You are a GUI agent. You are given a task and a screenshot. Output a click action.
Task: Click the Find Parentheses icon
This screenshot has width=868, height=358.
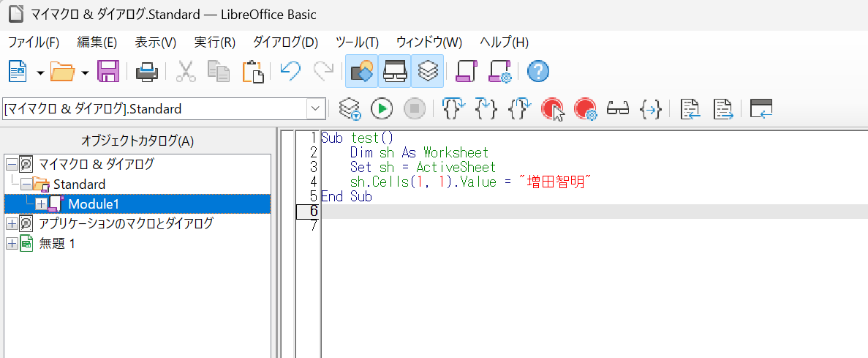coord(651,109)
